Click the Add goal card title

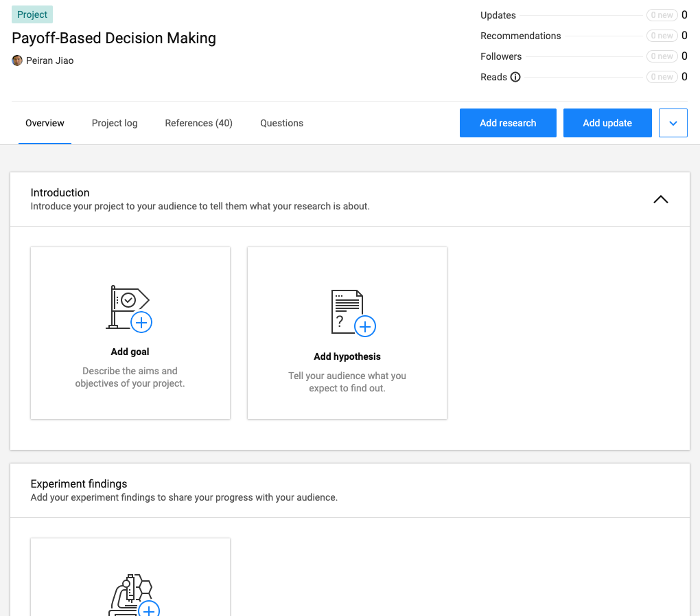tap(130, 352)
